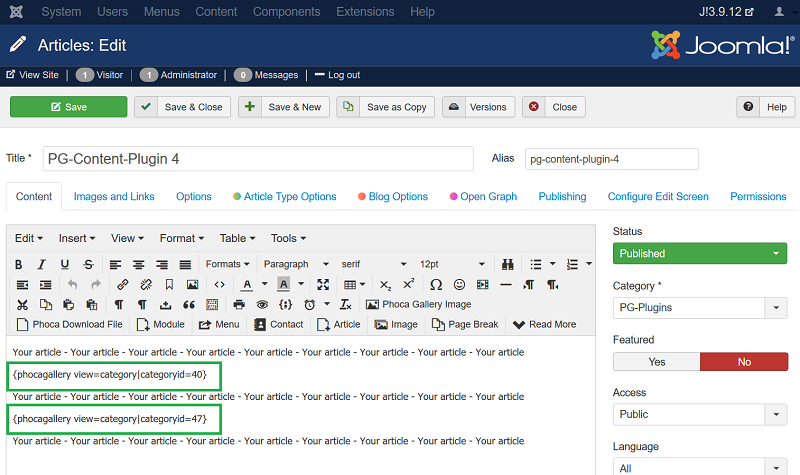Image resolution: width=800 pixels, height=475 pixels.
Task: Open the Status dropdown showing Published
Action: tap(699, 254)
